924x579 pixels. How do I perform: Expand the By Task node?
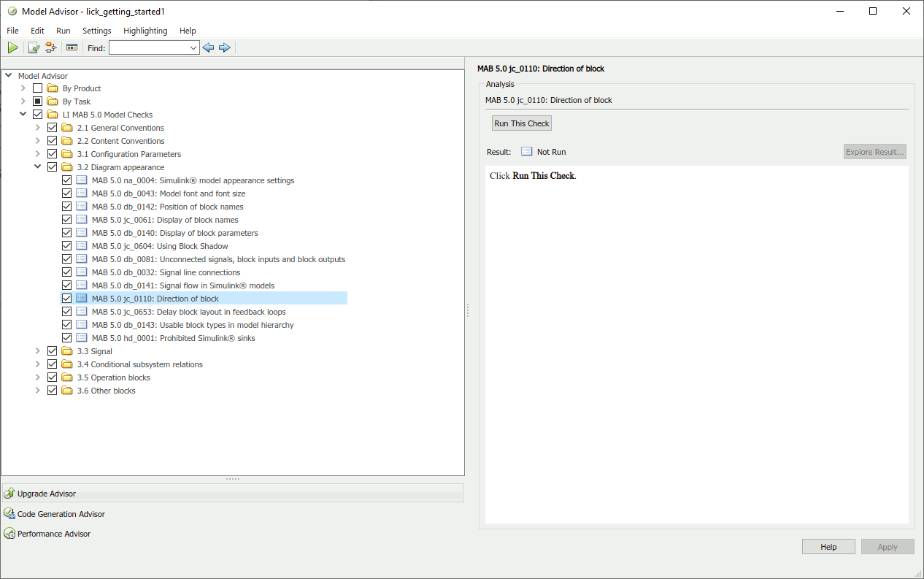pos(23,101)
